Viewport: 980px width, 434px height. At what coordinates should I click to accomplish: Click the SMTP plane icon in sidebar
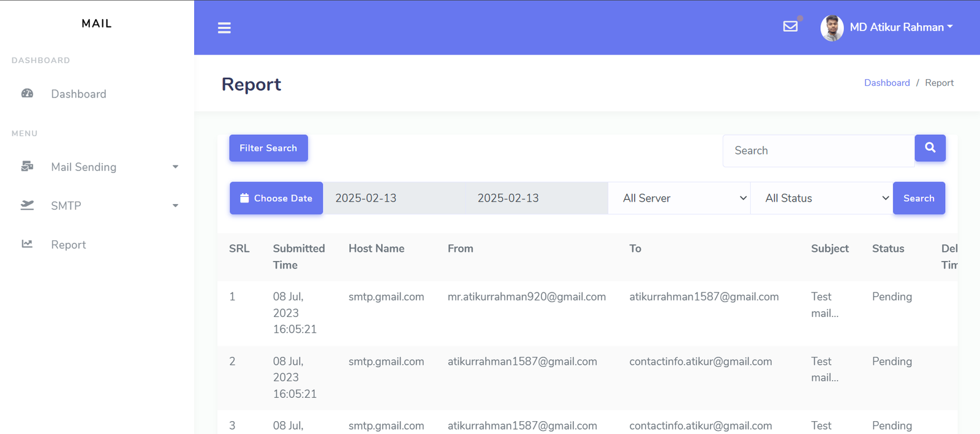coord(27,205)
